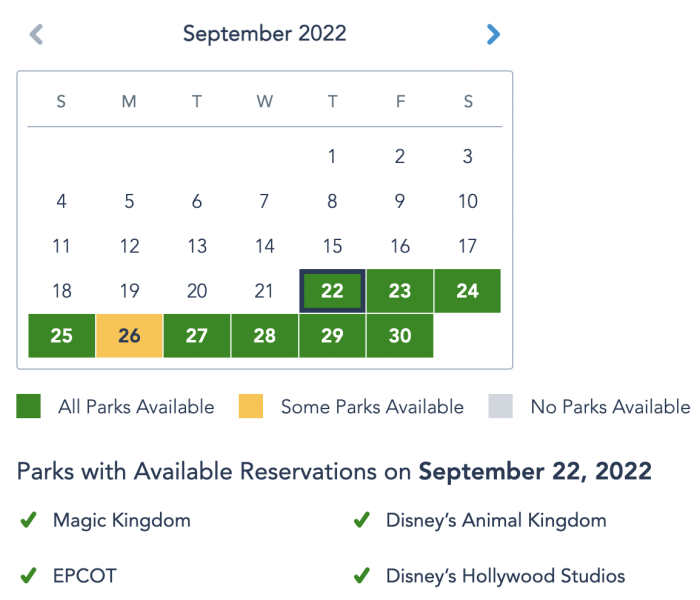Click the yellow Some Parks Available swatch
The image size is (700, 600).
tap(251, 406)
